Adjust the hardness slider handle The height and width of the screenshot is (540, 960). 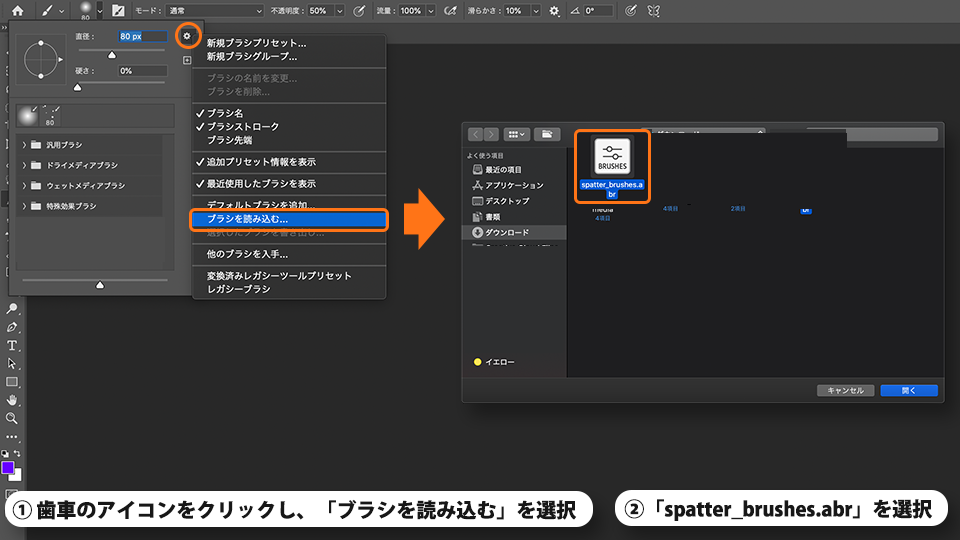point(77,88)
